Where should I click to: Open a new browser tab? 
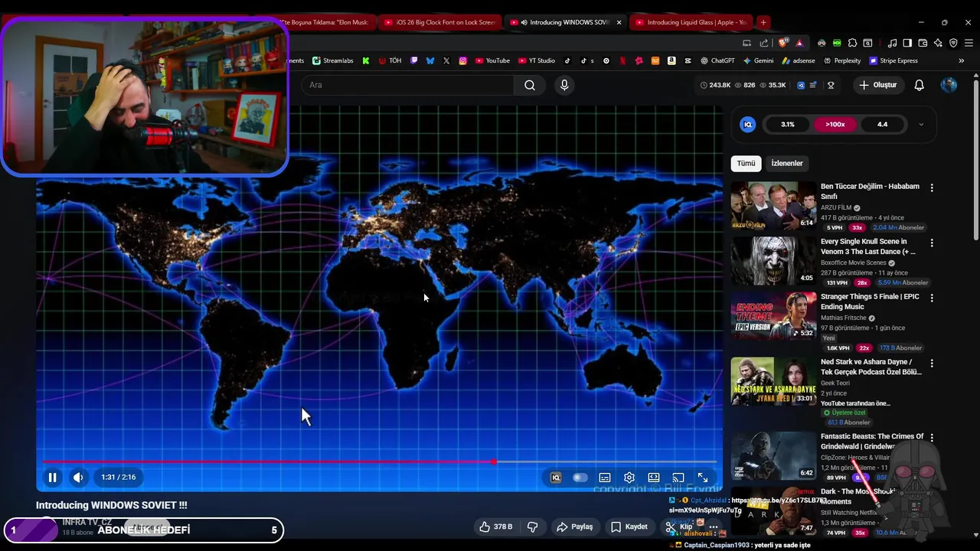pos(763,22)
